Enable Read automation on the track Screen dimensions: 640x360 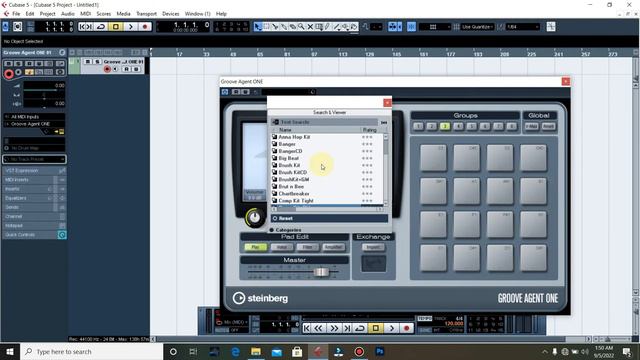(127, 69)
